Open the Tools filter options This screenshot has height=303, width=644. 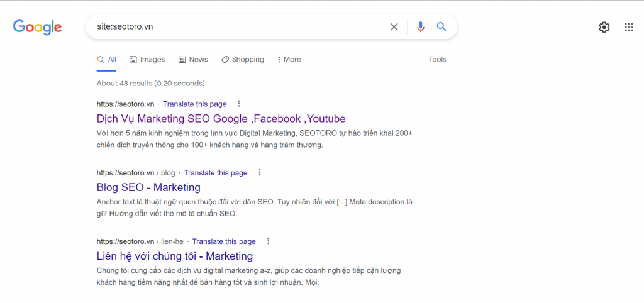click(438, 60)
